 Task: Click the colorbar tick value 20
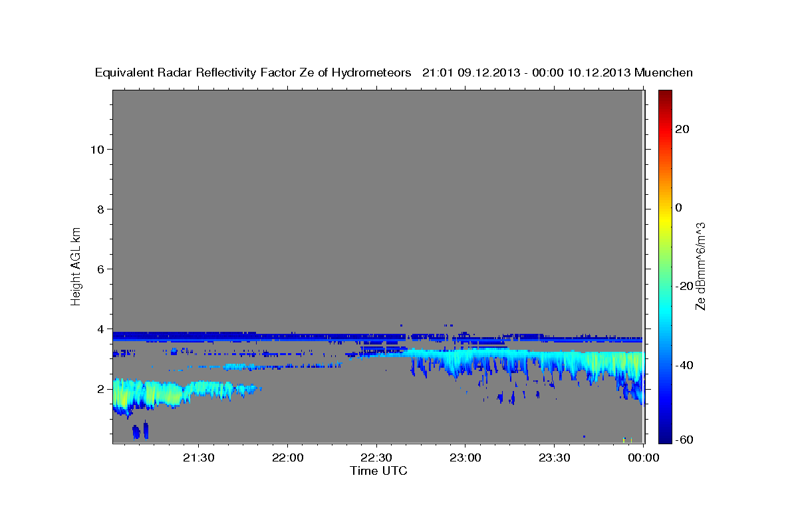[682, 129]
